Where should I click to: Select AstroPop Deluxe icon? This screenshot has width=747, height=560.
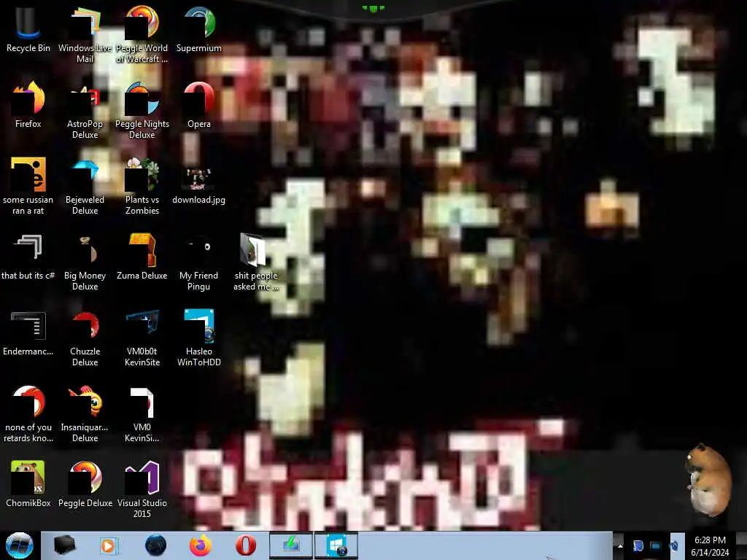click(85, 111)
